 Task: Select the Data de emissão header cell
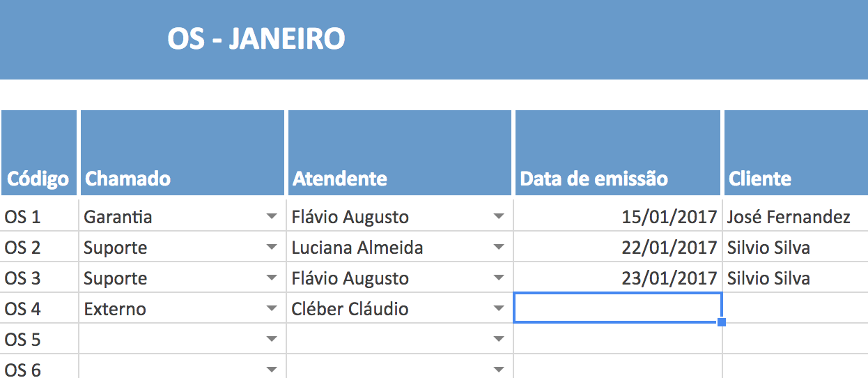tap(617, 153)
